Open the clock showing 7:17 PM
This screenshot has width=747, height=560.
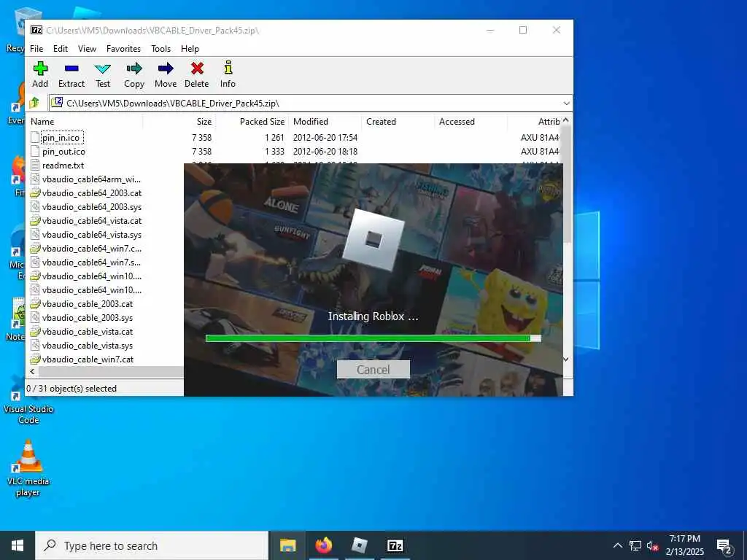[x=684, y=545]
